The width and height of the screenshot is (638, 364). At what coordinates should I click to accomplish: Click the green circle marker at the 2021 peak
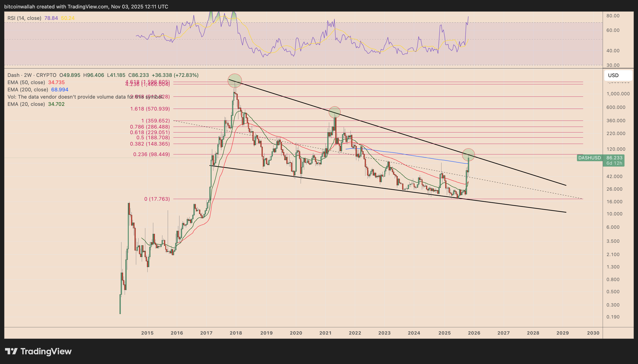(335, 112)
